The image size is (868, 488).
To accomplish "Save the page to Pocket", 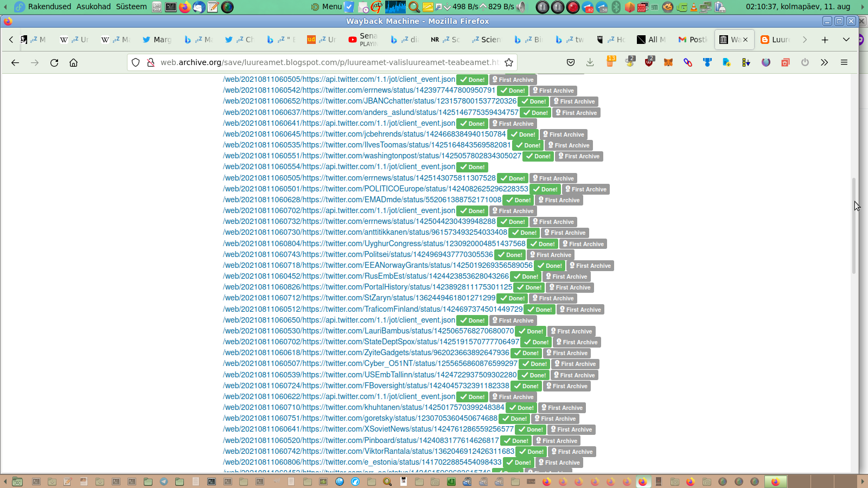I will pos(571,62).
